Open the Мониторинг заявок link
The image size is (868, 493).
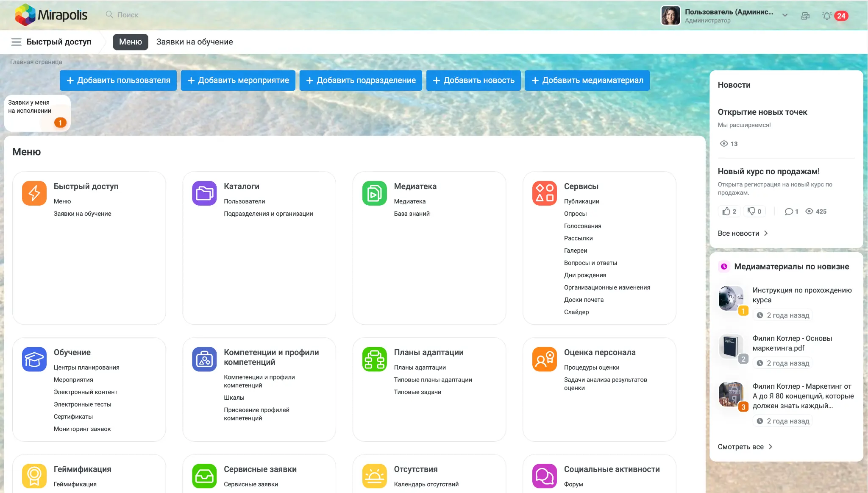pos(82,429)
